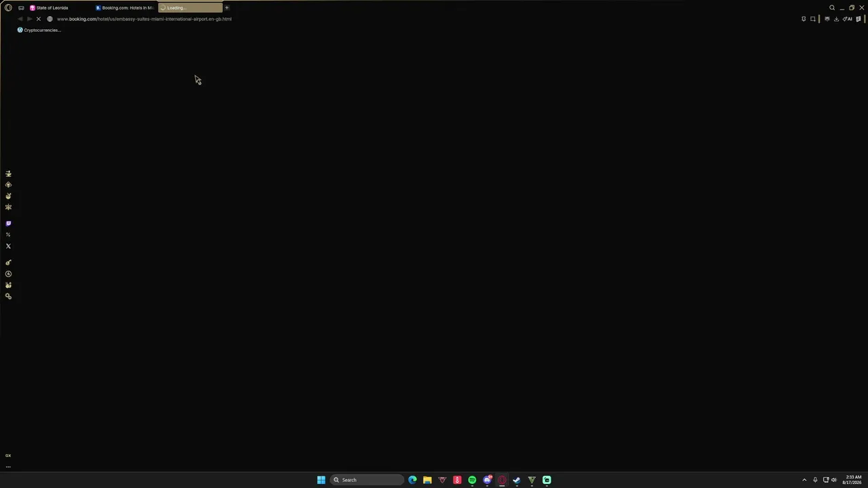Click the taskbar Search box

click(366, 480)
